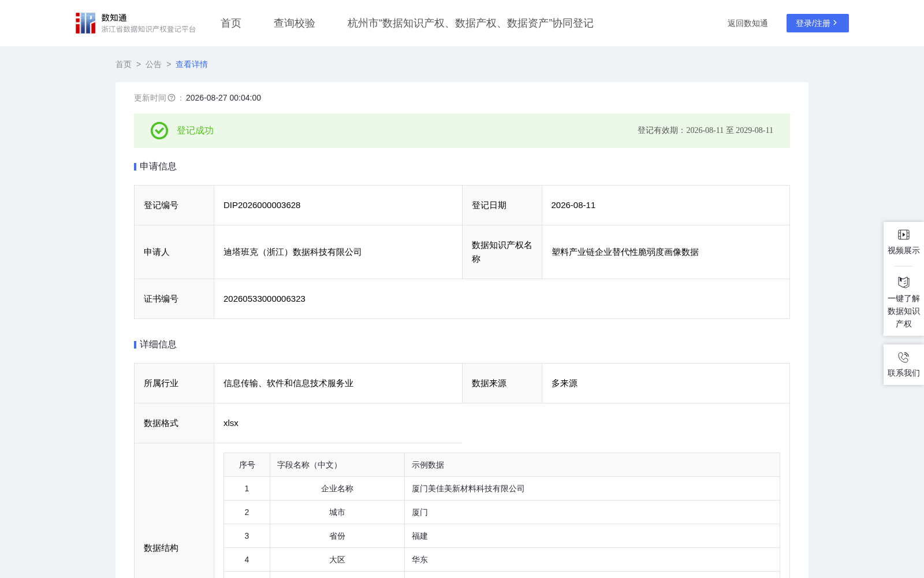
Task: Select 塑料产业链企业替代性脆弱度画像数据 text
Action: point(625,252)
